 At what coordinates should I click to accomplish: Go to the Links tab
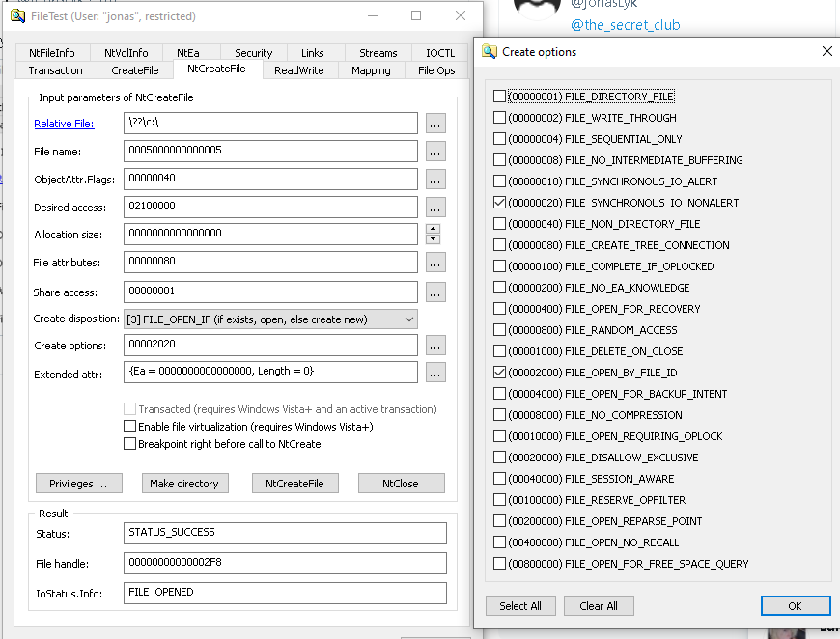pyautogui.click(x=312, y=52)
